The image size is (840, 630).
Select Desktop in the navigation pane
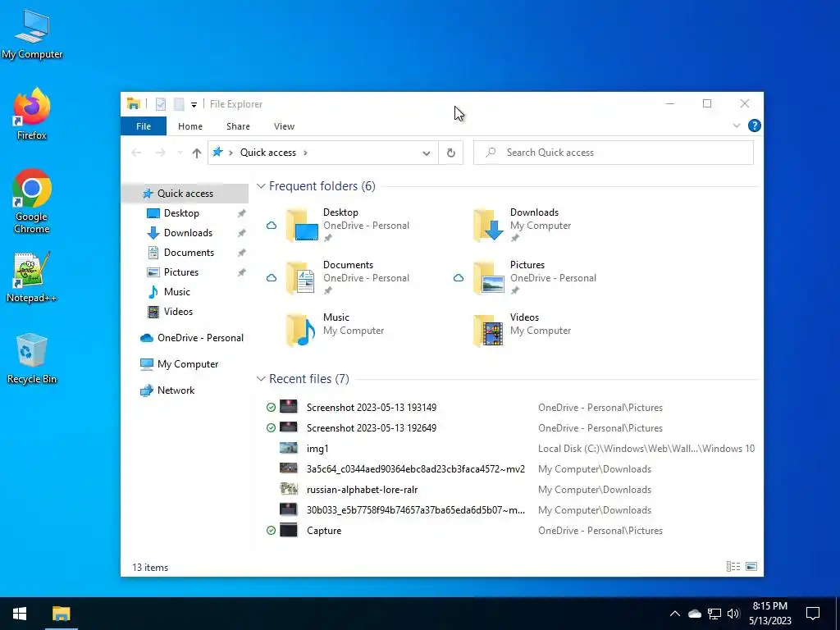[185, 213]
